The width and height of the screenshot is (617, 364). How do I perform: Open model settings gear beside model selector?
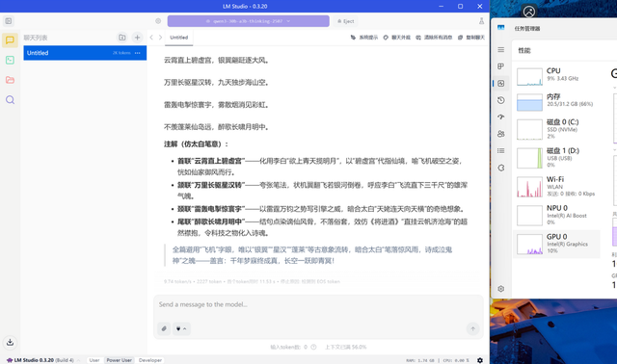(158, 21)
